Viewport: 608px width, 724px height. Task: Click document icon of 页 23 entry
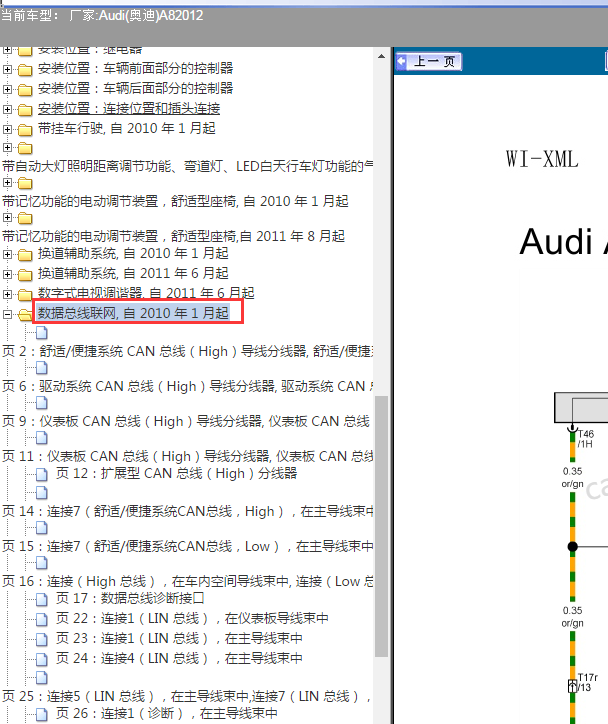(42, 639)
